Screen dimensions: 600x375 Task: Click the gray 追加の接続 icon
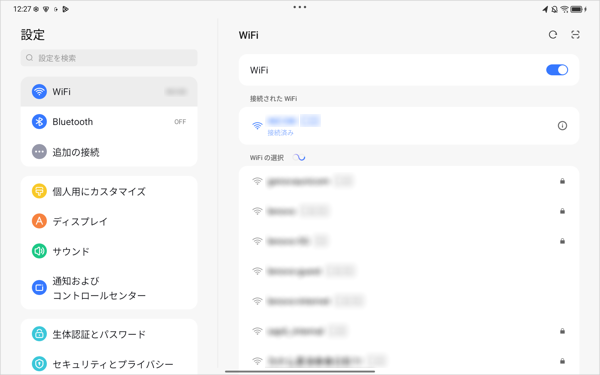tap(39, 152)
